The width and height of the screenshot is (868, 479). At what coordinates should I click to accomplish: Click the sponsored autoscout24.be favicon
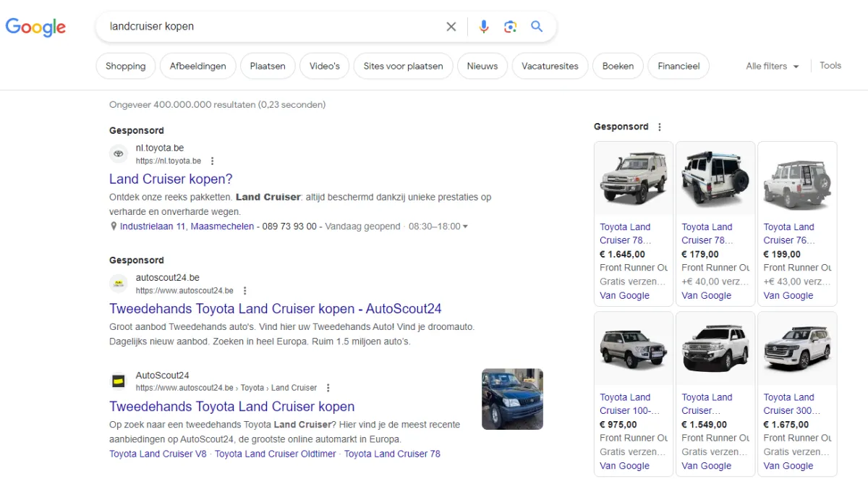click(x=119, y=284)
